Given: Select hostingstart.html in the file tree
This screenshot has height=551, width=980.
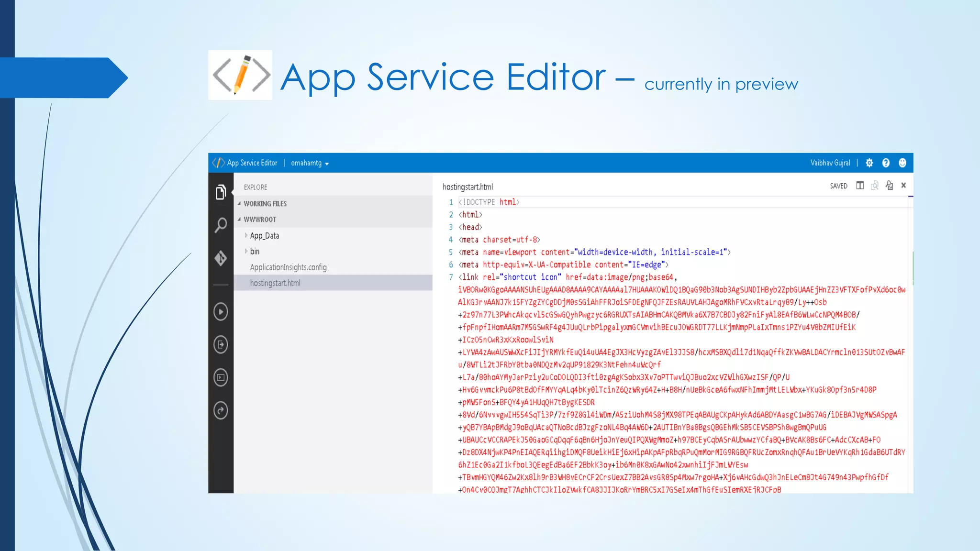Looking at the screenshot, I should [333, 283].
